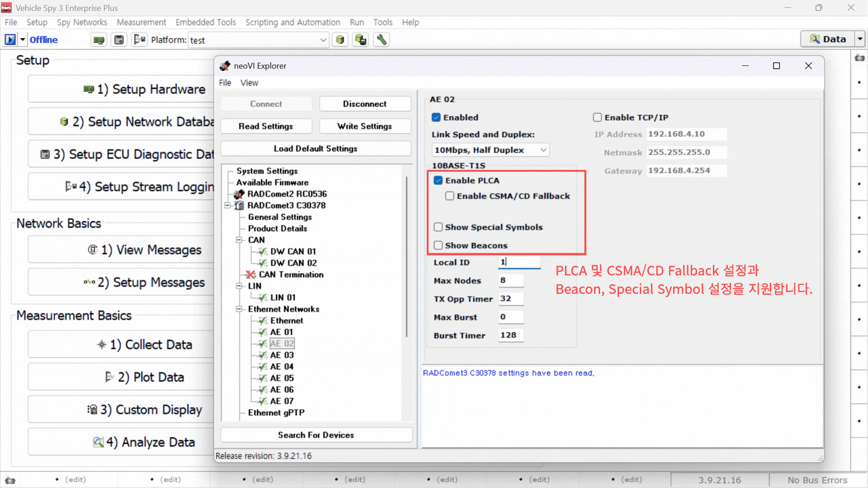Click the stream logging toolbar icon
The image size is (868, 488).
139,40
